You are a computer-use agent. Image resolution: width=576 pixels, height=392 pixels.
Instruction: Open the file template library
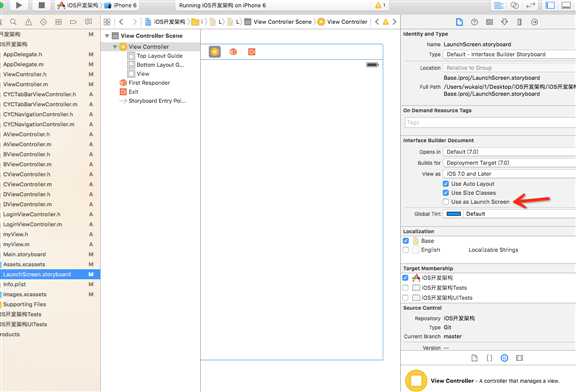tap(474, 358)
